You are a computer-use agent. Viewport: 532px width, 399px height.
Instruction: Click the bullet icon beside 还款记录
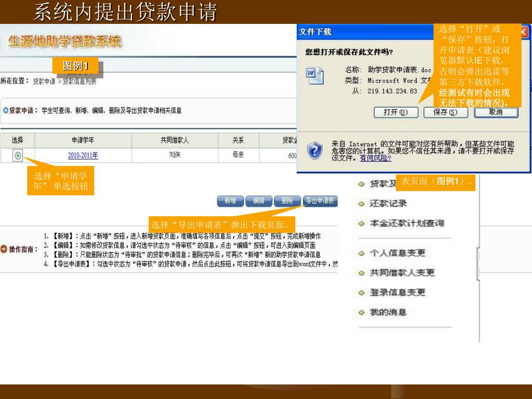click(x=362, y=204)
